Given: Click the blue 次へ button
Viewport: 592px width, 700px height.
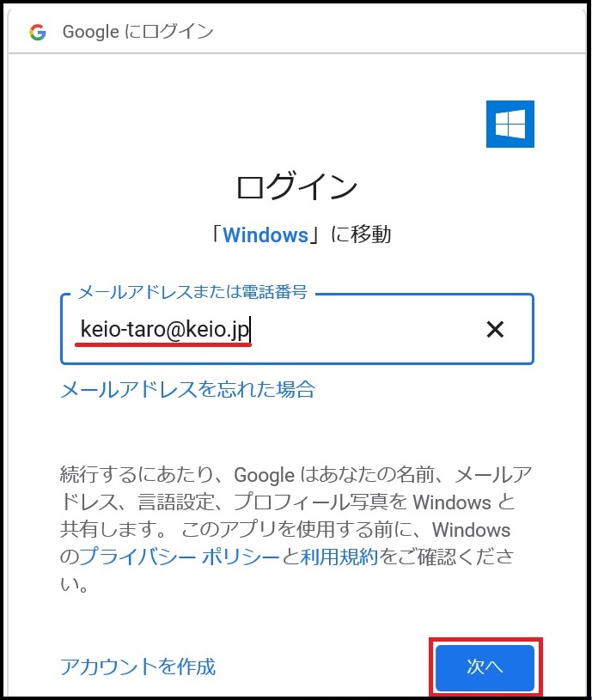Looking at the screenshot, I should [x=485, y=667].
